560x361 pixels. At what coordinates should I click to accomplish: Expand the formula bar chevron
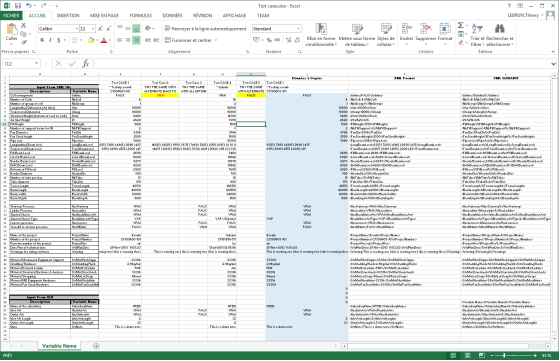553,64
